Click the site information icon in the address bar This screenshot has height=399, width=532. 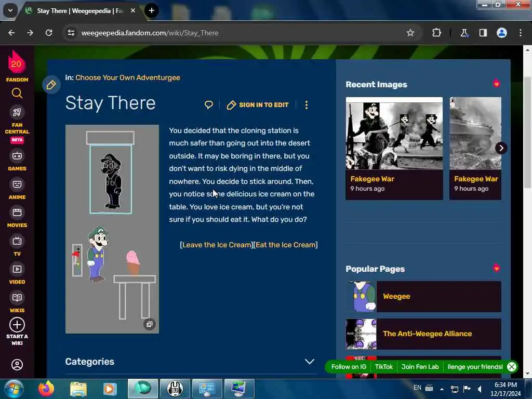pyautogui.click(x=71, y=33)
